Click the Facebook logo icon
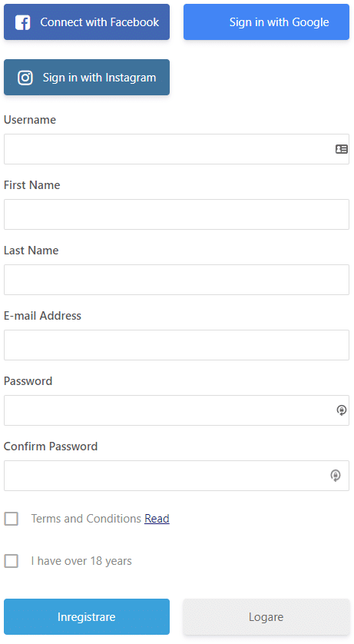 point(22,22)
